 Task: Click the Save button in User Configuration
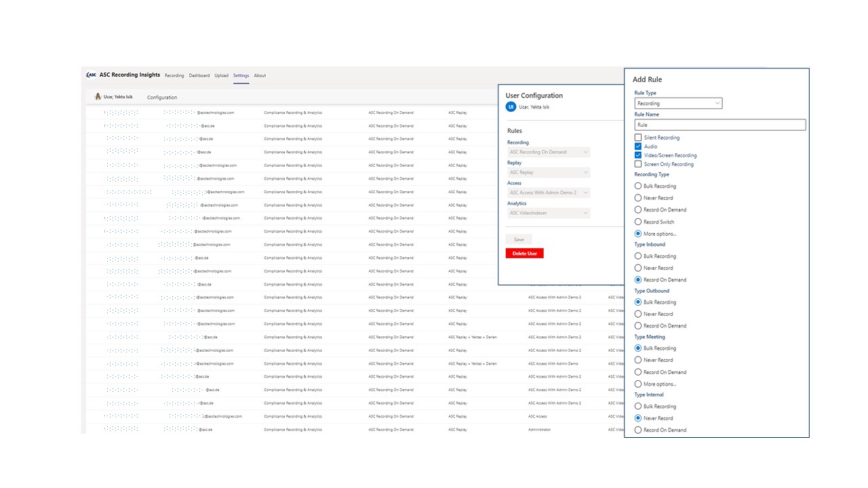point(519,239)
